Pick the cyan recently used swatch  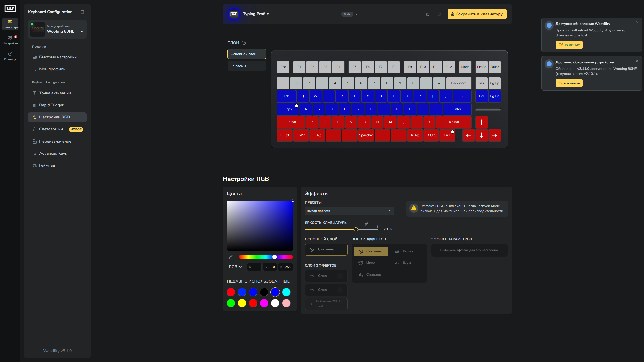click(x=286, y=292)
